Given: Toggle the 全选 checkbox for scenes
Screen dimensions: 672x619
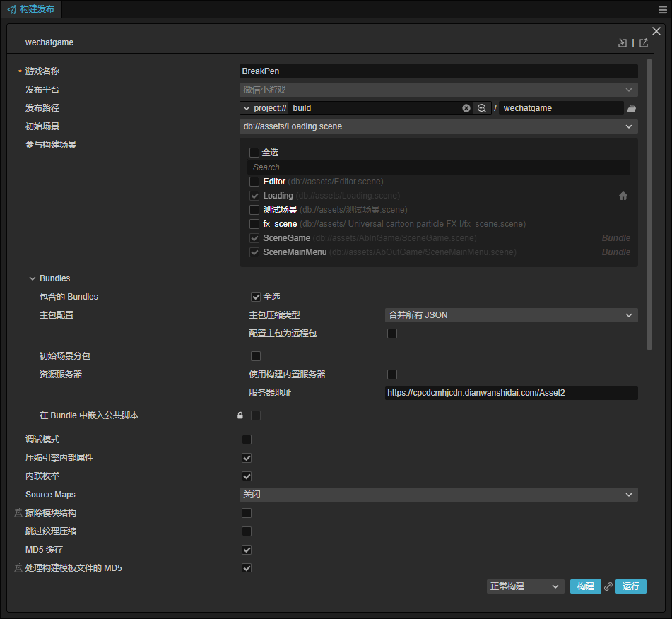Looking at the screenshot, I should click(254, 153).
